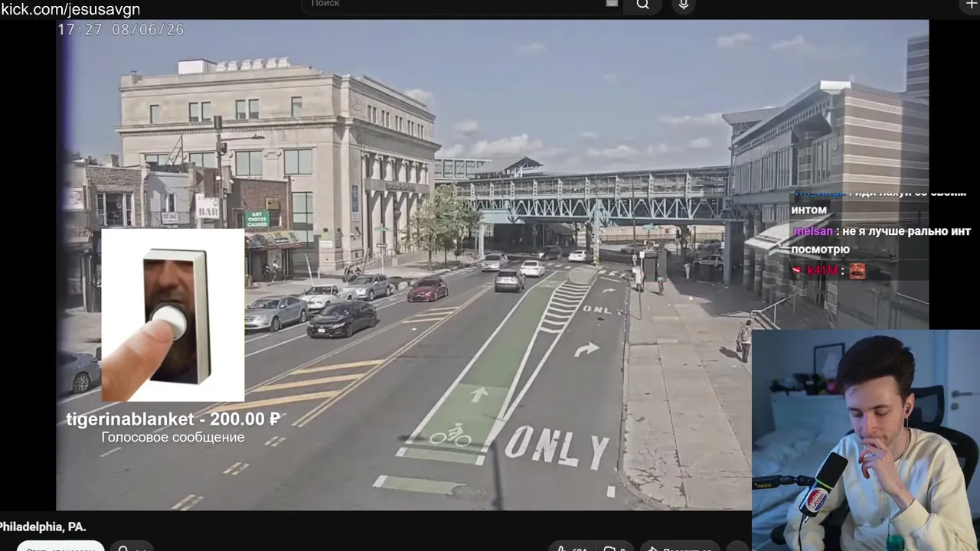Click the Голосовое сообщение label
Image resolution: width=980 pixels, height=551 pixels.
click(x=173, y=438)
